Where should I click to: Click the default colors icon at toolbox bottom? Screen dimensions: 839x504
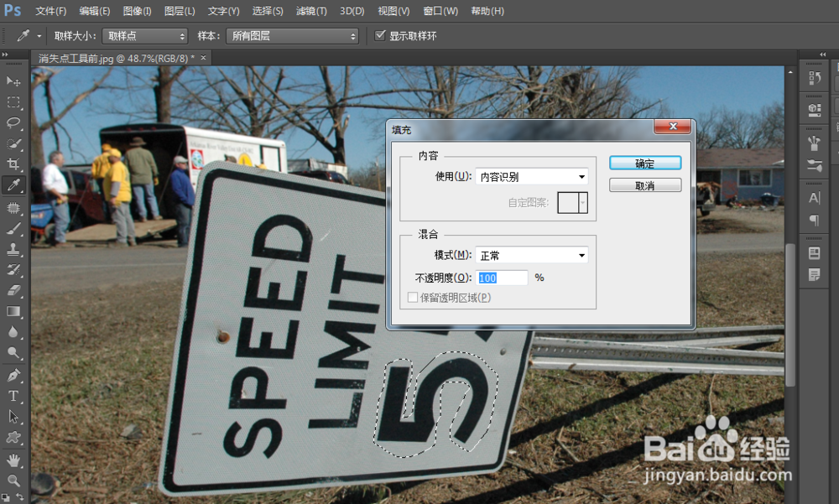(x=6, y=497)
